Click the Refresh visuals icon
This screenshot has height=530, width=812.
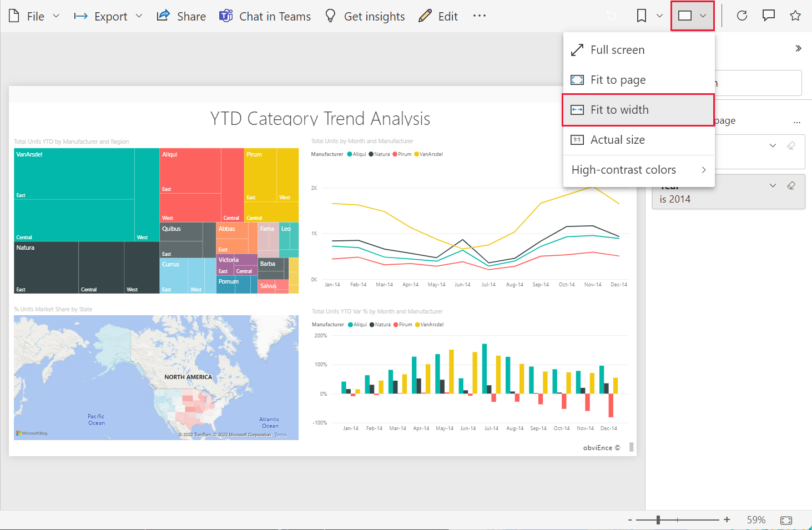[x=742, y=16]
